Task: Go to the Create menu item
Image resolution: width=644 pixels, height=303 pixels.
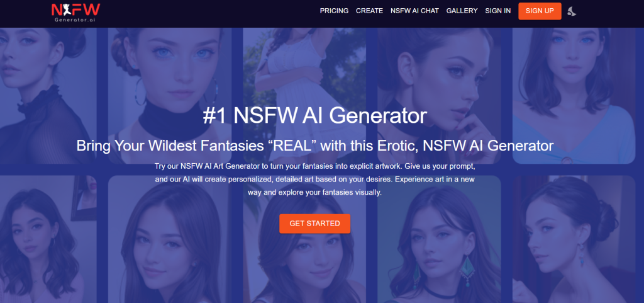Action: click(x=369, y=11)
